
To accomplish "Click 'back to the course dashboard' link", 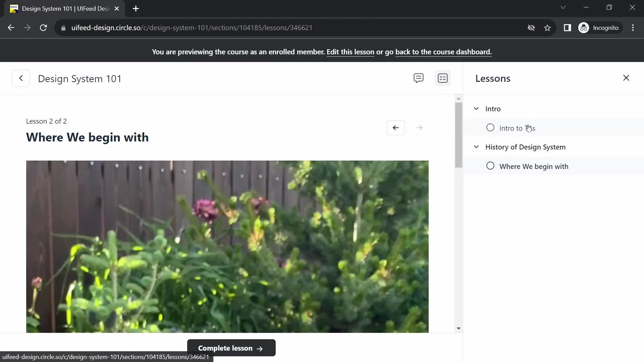I will [442, 52].
